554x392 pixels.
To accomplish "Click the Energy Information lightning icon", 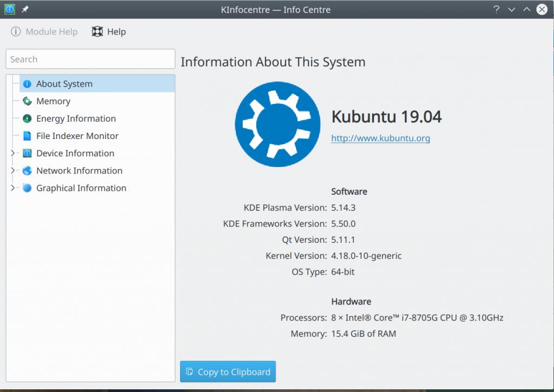I will 27,118.
